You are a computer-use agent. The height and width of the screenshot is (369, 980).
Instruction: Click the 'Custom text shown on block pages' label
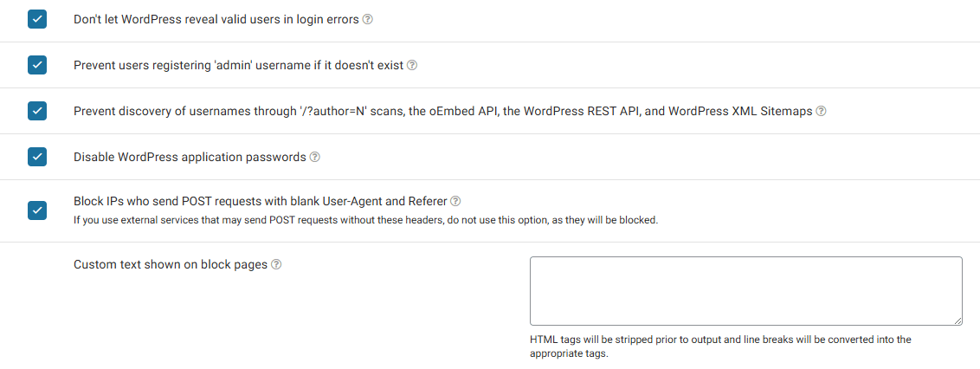click(x=171, y=265)
